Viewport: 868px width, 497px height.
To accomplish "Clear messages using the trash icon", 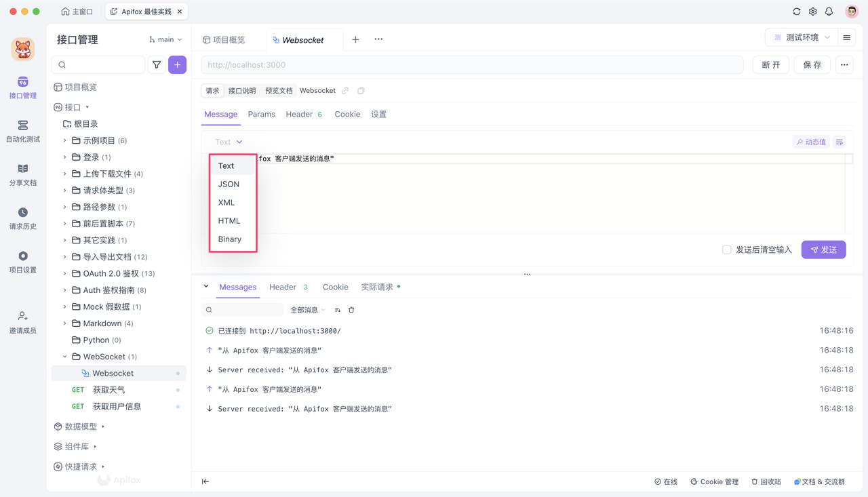I will (x=351, y=309).
